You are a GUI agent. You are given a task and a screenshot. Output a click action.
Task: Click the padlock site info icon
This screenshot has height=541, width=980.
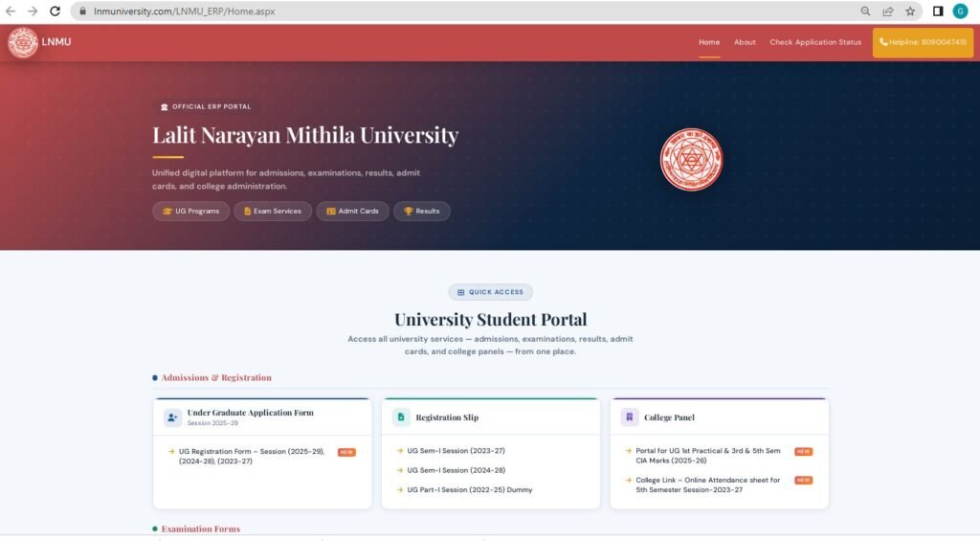[82, 11]
